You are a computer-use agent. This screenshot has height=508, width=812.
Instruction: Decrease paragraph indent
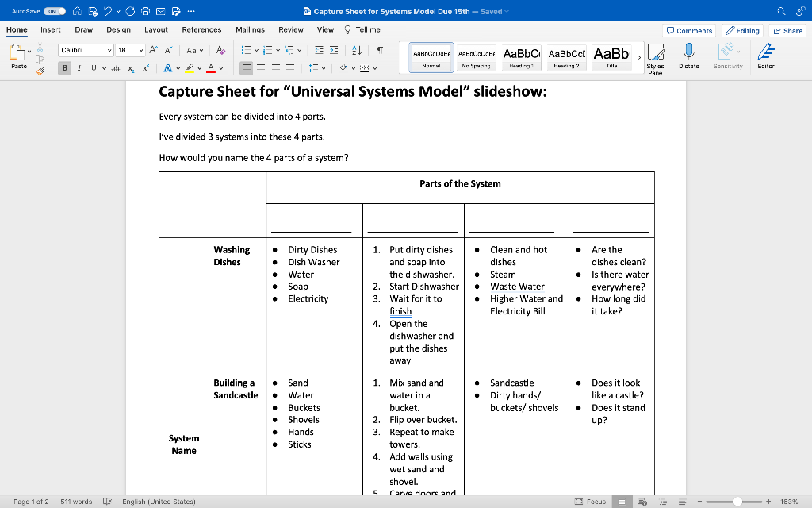[x=319, y=50]
